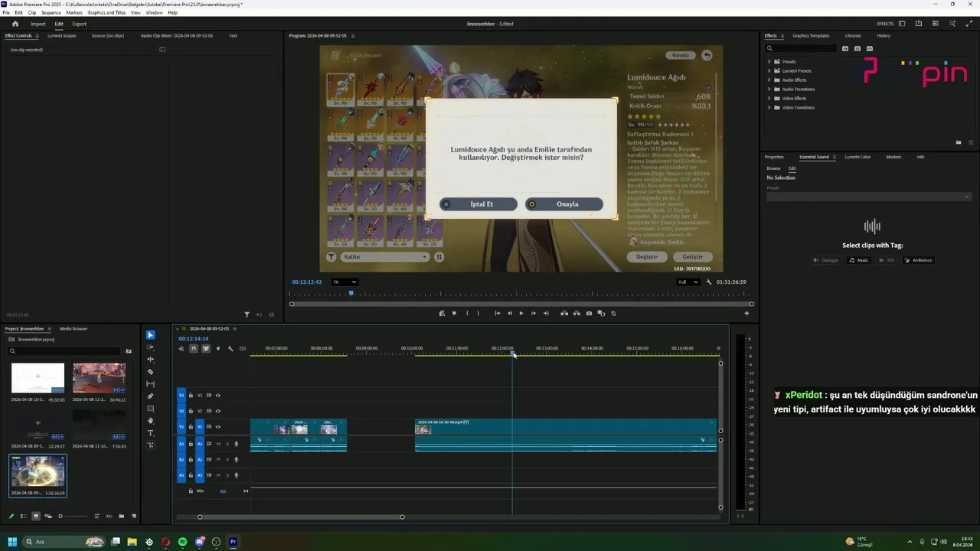Mute audio track A1
Screen dimensions: 980x551
218,444
